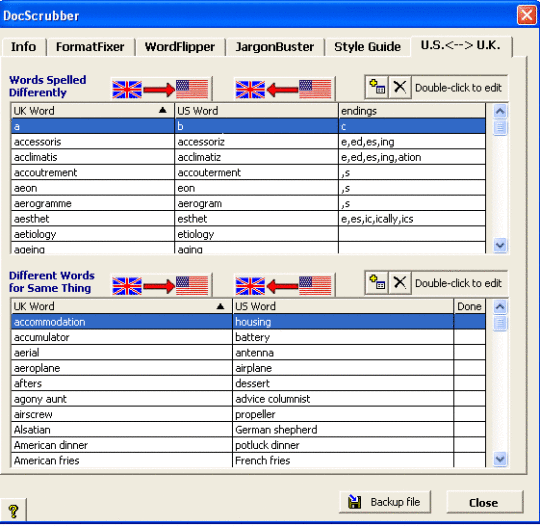
Task: Open the JargonBuster tab
Action: point(274,47)
